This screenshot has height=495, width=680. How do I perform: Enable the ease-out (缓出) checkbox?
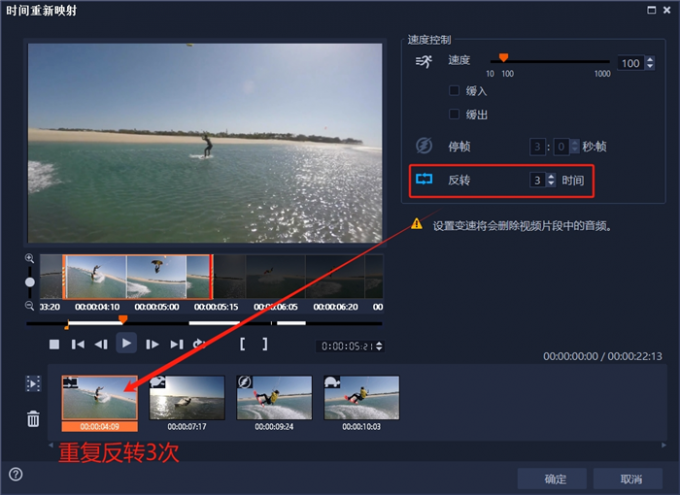[x=454, y=114]
